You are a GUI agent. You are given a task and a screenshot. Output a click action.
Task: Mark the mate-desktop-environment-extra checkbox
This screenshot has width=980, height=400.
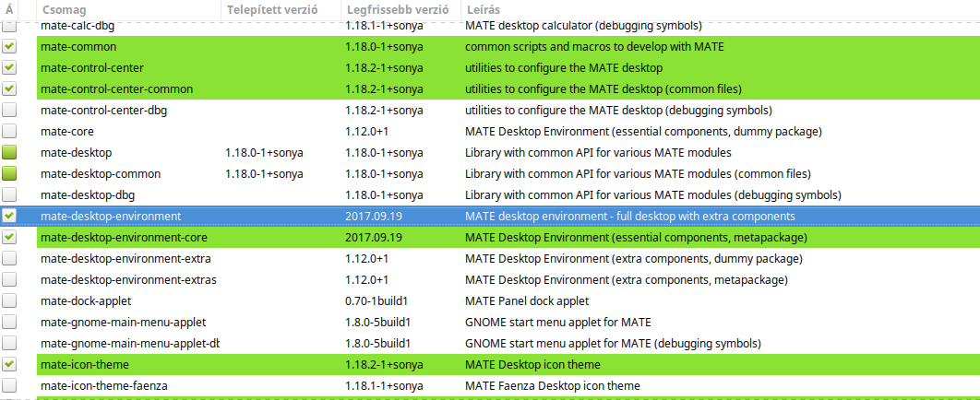click(x=9, y=258)
